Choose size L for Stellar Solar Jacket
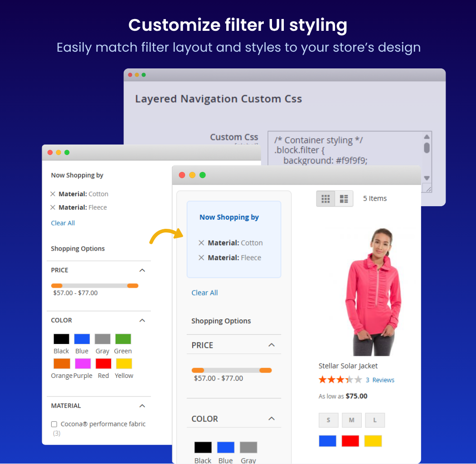 pos(375,420)
